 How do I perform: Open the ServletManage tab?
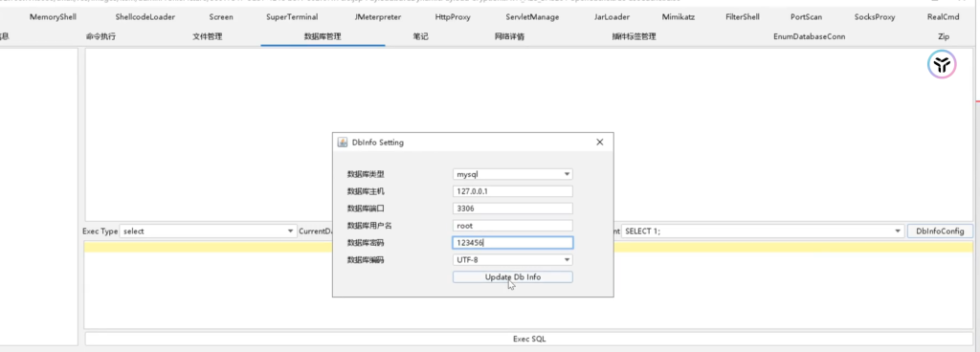click(532, 17)
